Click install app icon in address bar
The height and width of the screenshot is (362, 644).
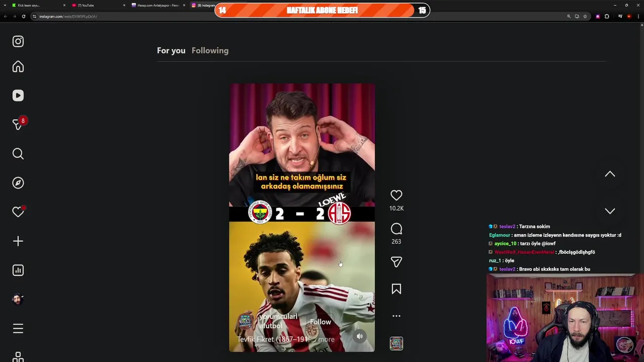tap(577, 16)
